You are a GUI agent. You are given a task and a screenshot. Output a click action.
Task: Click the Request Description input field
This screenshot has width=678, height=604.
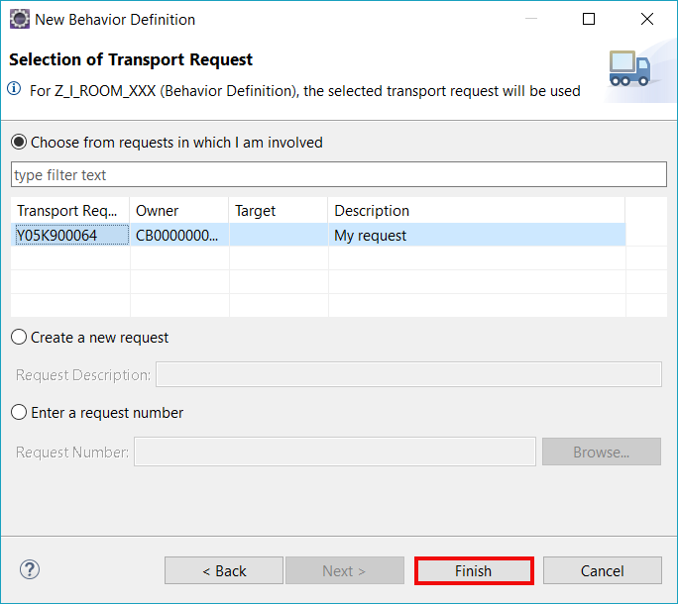409,374
